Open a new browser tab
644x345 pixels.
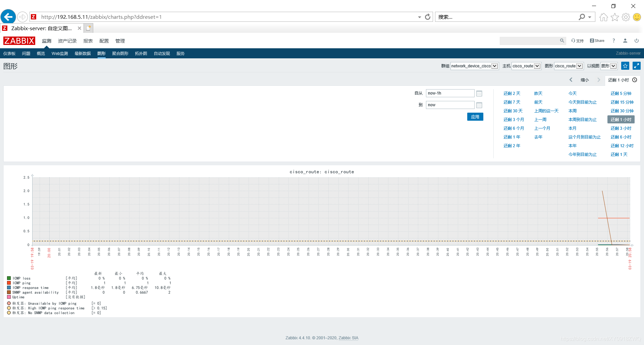coord(88,28)
